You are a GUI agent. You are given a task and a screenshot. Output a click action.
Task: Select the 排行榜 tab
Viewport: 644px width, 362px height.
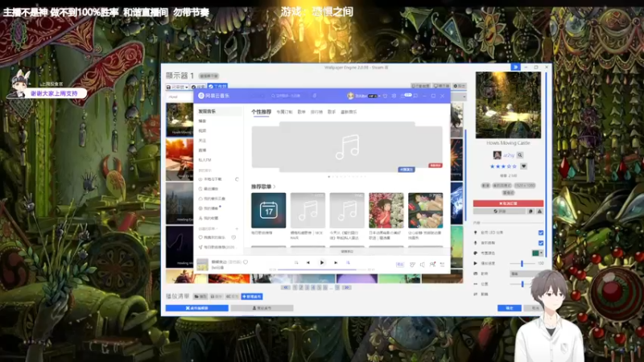pos(316,112)
